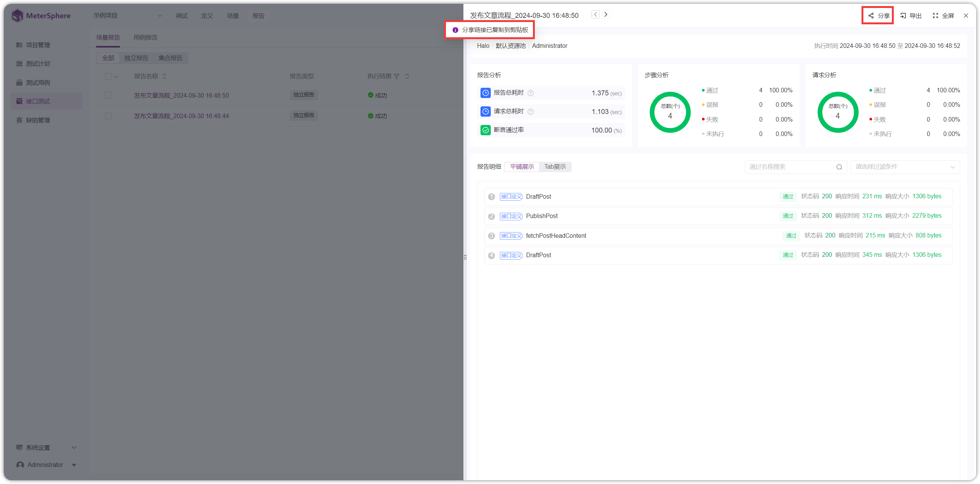Image resolution: width=980 pixels, height=484 pixels.
Task: Switch to 场景报告 tab
Action: (108, 37)
